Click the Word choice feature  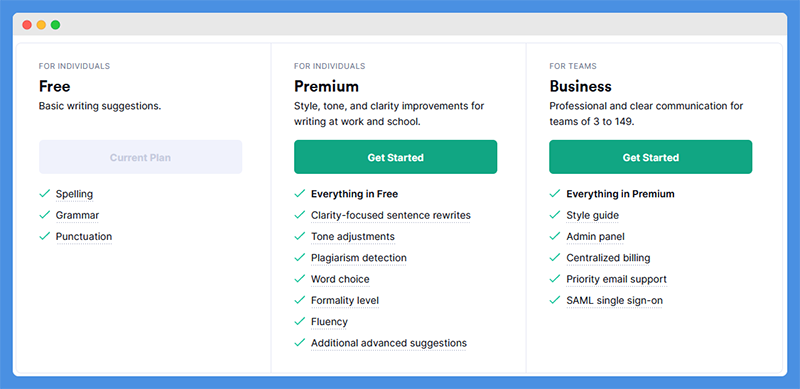point(340,279)
